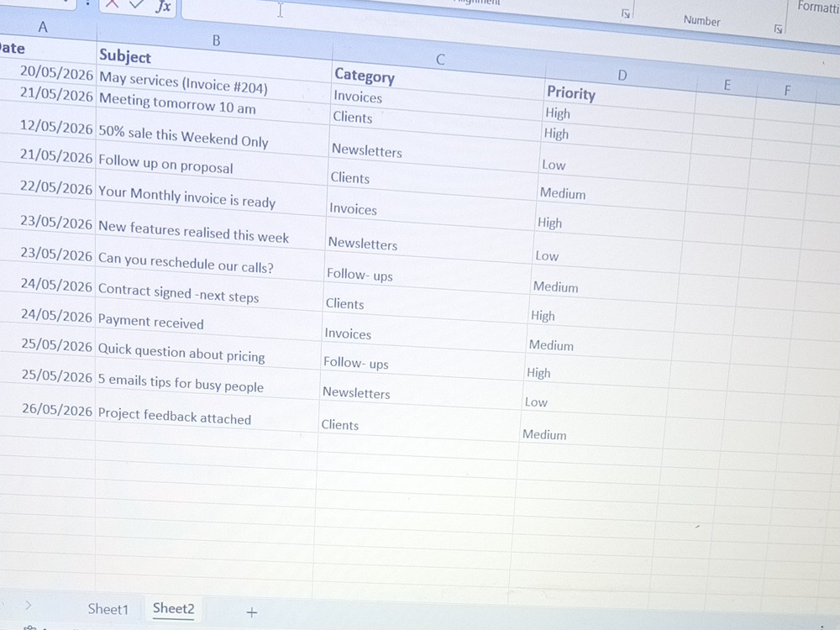
Task: Click the formula bar Enter checkmark icon
Action: tap(137, 4)
